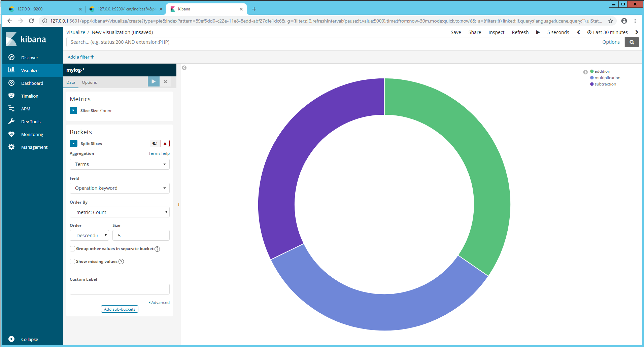
Task: Expand the Order By metric dropdown
Action: 120,212
